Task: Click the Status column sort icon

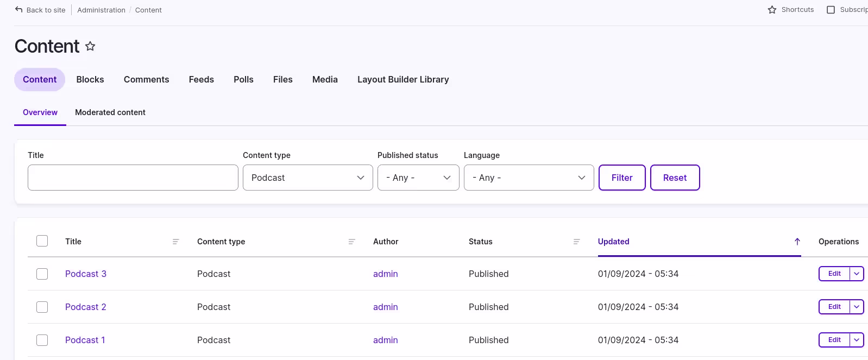Action: (576, 242)
